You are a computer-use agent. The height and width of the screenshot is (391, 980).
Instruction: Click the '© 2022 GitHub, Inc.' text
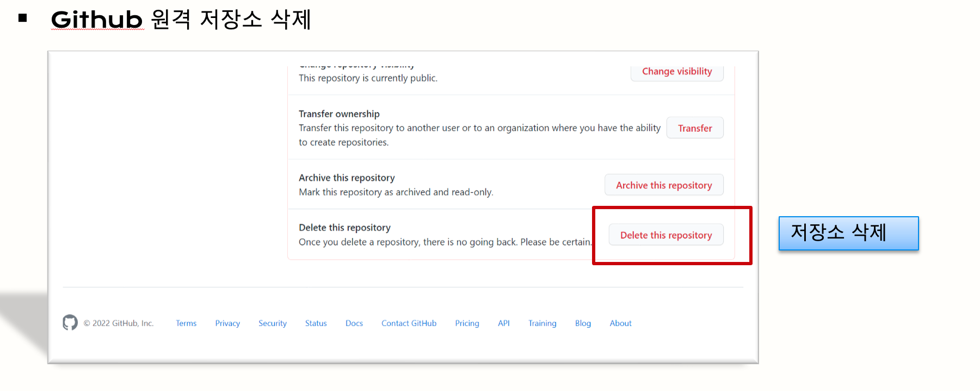(x=119, y=323)
